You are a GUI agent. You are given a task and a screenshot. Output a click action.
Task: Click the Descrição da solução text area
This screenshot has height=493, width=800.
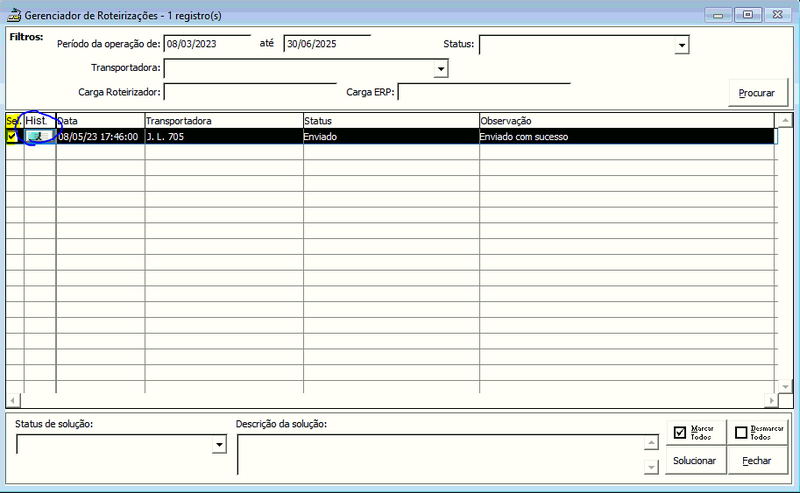click(x=441, y=454)
